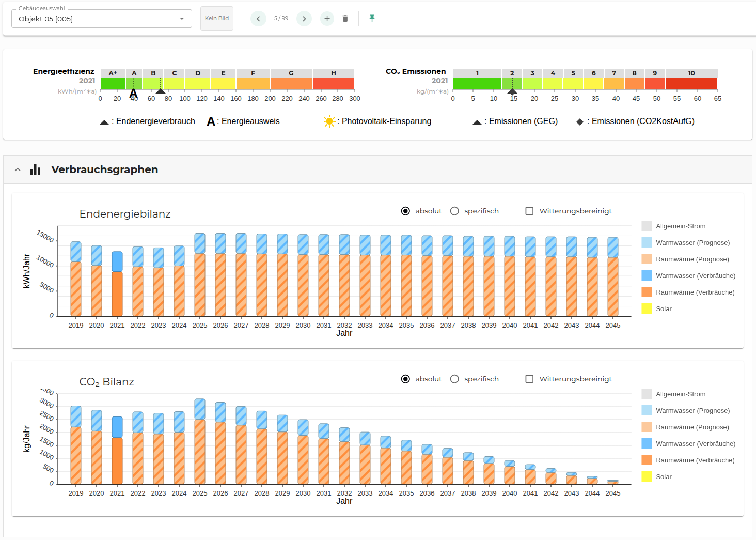The height and width of the screenshot is (540, 756).
Task: Click the bar chart icon beside Verbrauchsgraphen
Action: (35, 169)
